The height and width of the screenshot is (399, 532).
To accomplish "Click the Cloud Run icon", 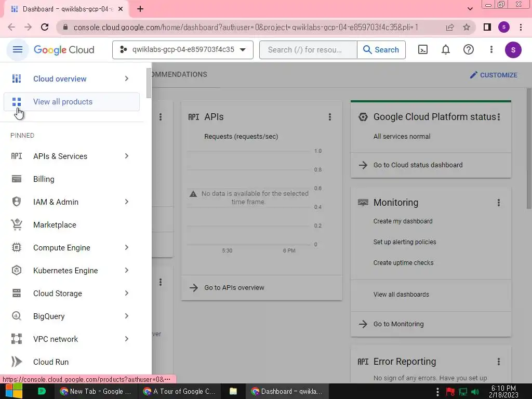I will click(16, 362).
